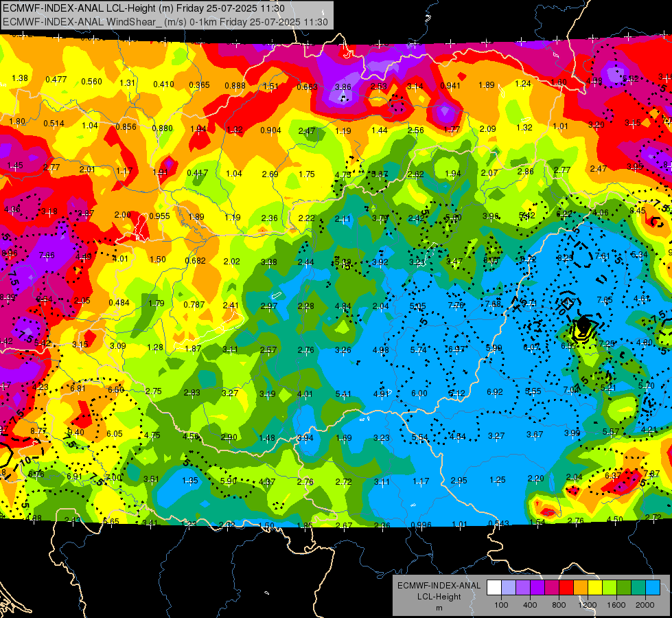Screen dimensions: 672x618
Task: Click the wind shear value 7.76
Action: [x=456, y=306]
